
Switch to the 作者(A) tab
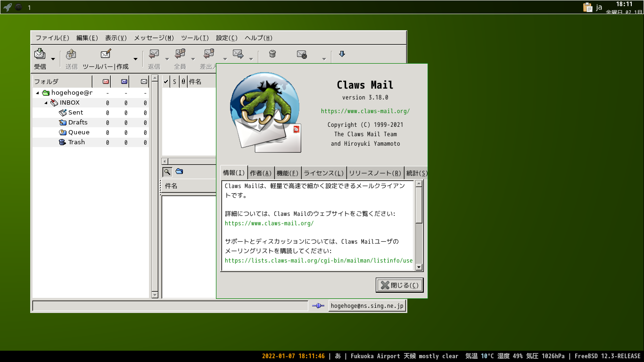(x=261, y=173)
